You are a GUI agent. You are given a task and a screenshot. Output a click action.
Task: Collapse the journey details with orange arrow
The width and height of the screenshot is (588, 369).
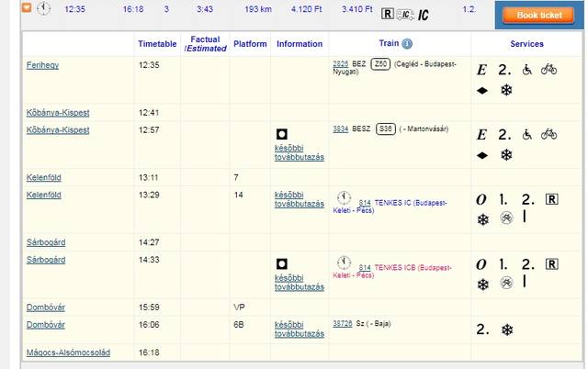pos(27,8)
